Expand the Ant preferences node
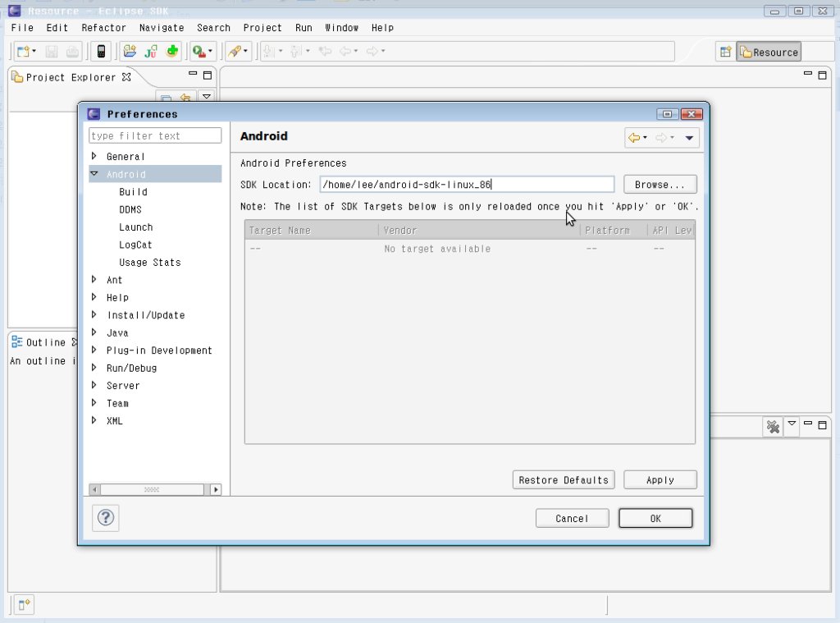The image size is (840, 623). click(94, 279)
